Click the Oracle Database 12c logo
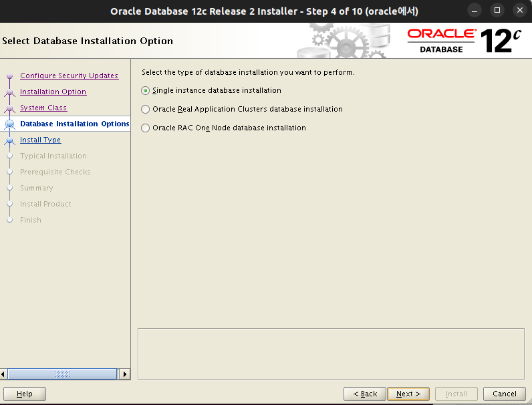Image resolution: width=532 pixels, height=405 pixels. 464,41
